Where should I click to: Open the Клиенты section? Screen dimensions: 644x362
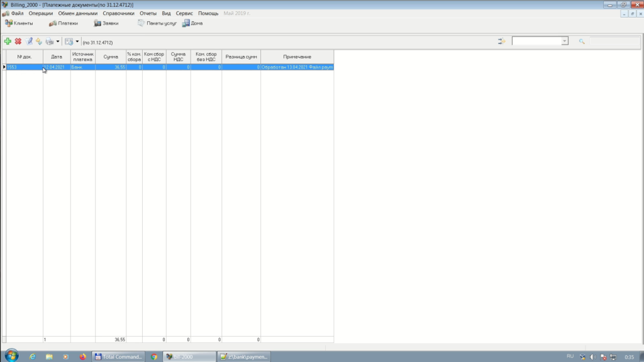19,23
